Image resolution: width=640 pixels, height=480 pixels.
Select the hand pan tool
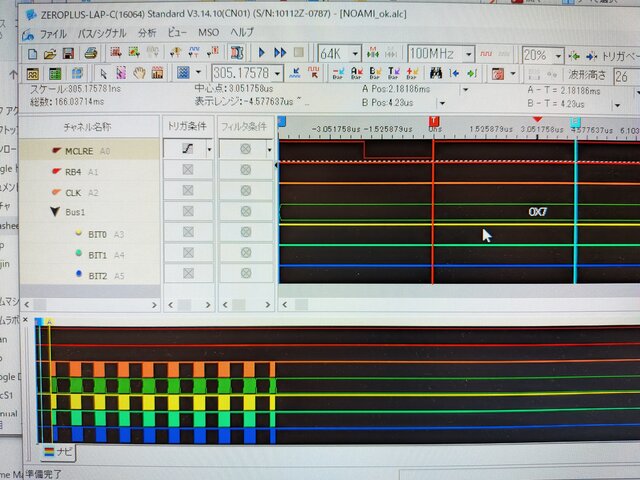click(x=140, y=73)
